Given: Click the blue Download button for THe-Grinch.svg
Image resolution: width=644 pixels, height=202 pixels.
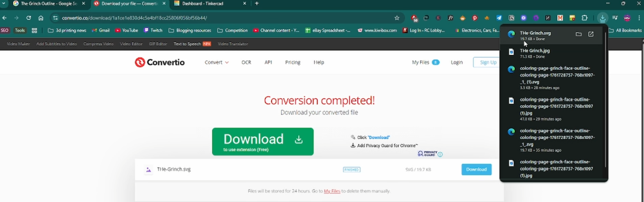Looking at the screenshot, I should point(476,170).
